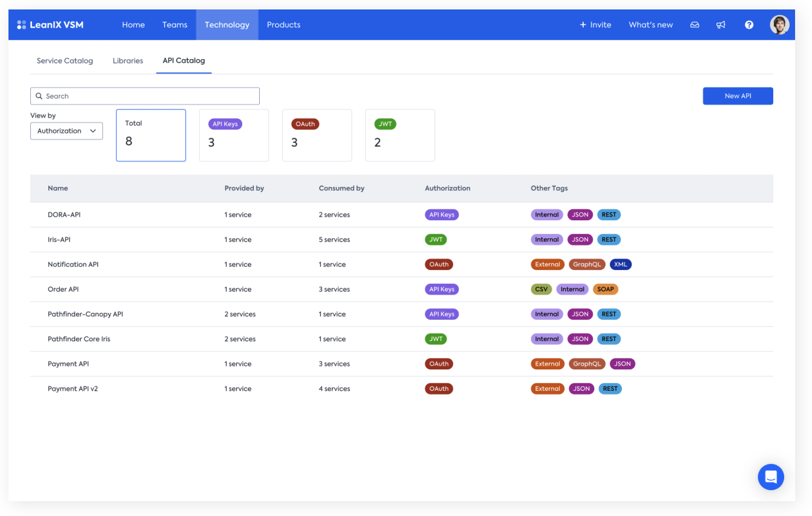Open the Teams menu
Viewport: 812px width, 516px height.
[175, 25]
